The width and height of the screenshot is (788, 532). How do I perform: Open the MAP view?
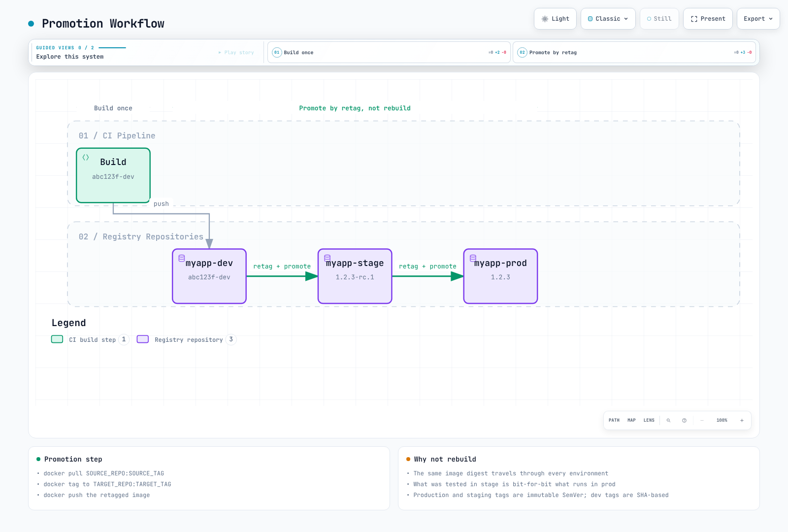[632, 420]
